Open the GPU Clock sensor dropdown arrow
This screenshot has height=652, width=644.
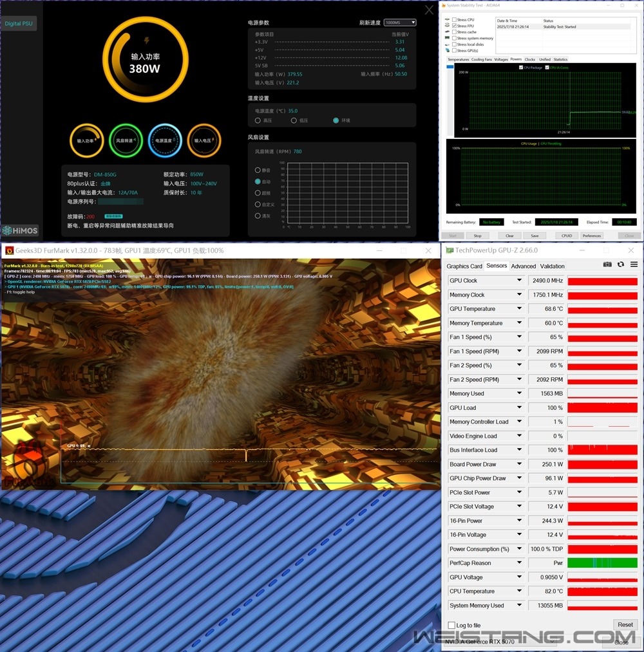tap(519, 280)
